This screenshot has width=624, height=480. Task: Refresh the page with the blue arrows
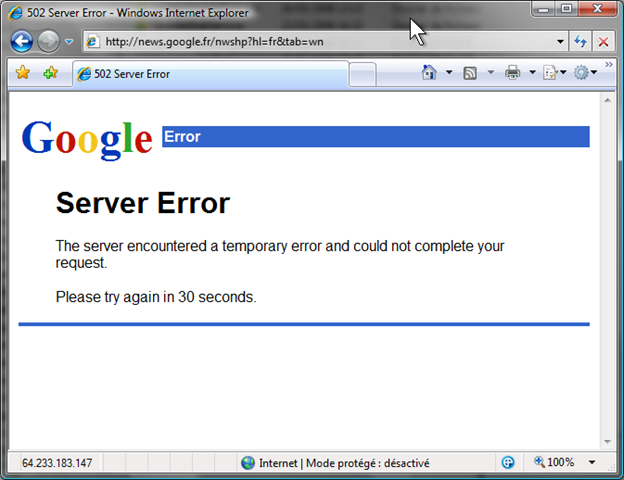point(580,41)
